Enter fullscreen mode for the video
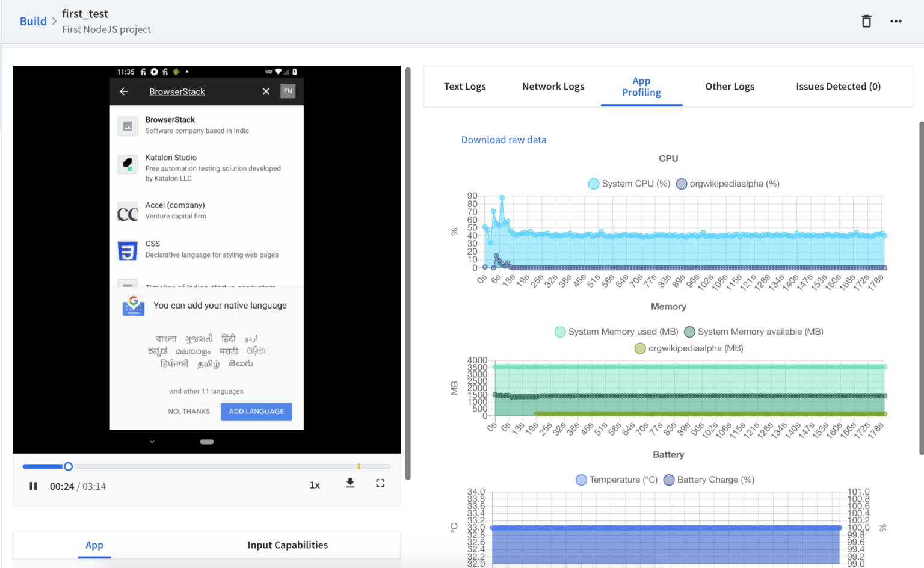The image size is (924, 568). pos(380,483)
